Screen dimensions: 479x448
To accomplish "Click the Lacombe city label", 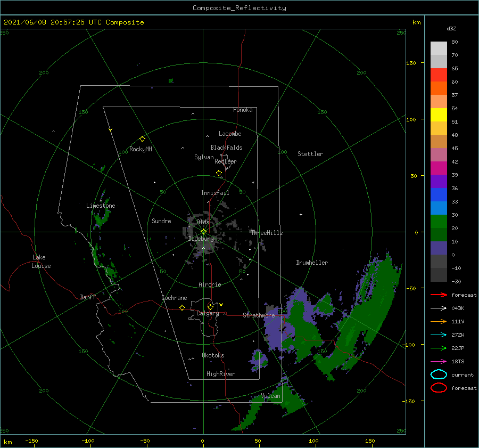I will tap(230, 134).
